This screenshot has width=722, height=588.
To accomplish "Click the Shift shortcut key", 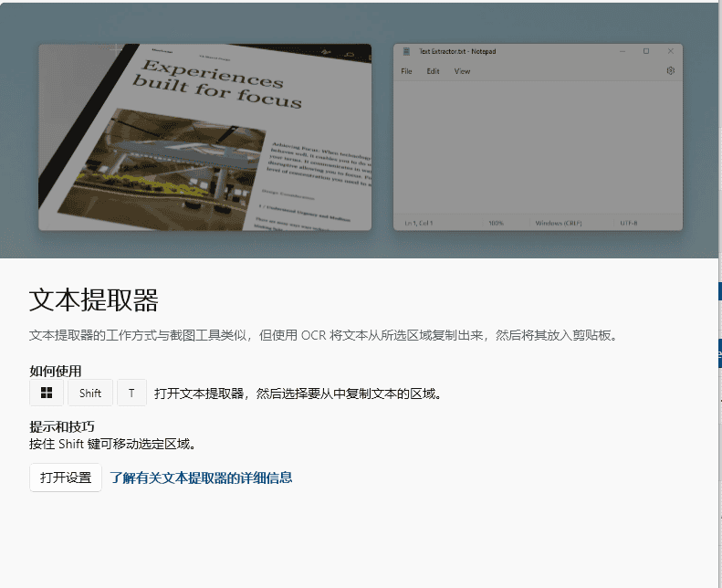I will click(90, 393).
